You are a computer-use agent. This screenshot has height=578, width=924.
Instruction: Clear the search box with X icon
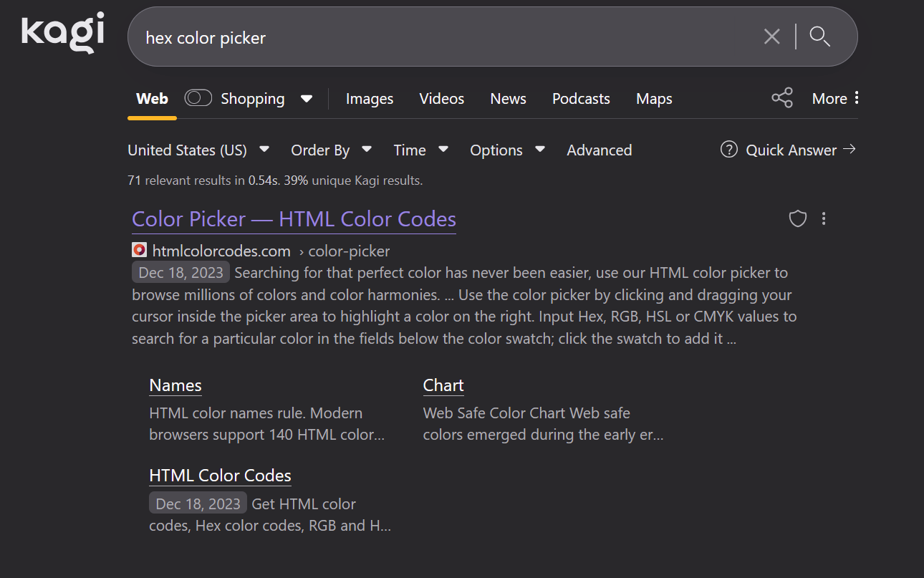771,37
